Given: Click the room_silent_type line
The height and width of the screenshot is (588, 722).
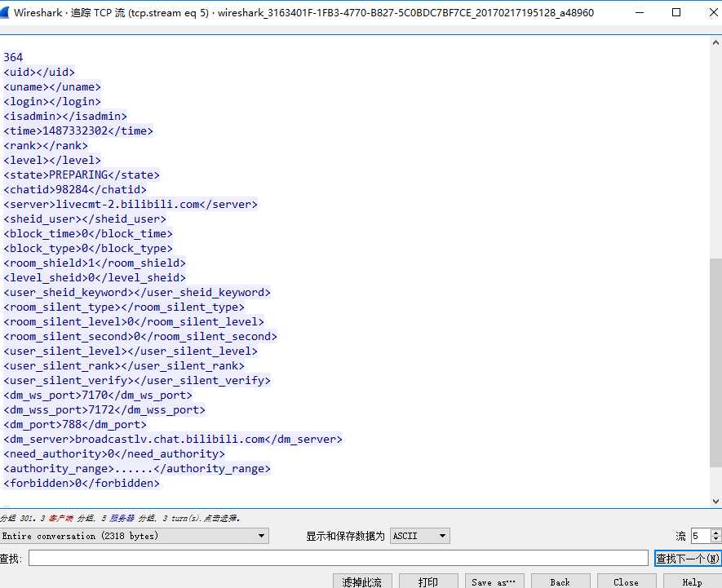Looking at the screenshot, I should pos(124,307).
